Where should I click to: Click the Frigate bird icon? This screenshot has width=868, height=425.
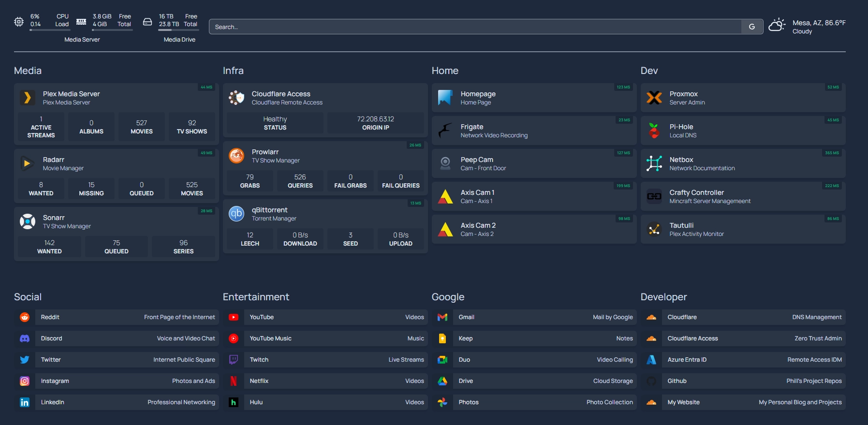click(x=445, y=131)
